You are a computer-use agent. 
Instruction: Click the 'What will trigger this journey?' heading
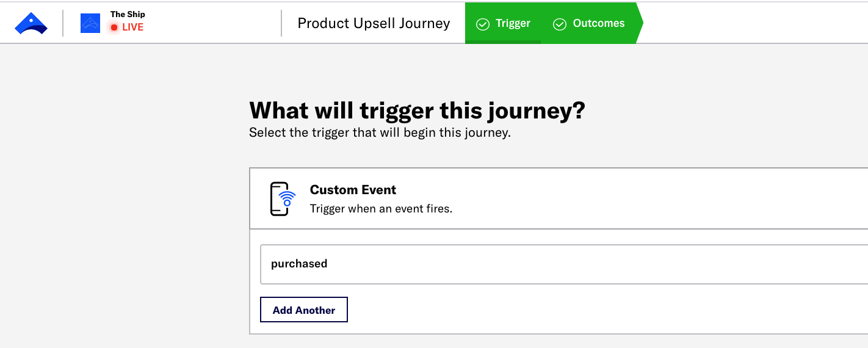pyautogui.click(x=417, y=111)
